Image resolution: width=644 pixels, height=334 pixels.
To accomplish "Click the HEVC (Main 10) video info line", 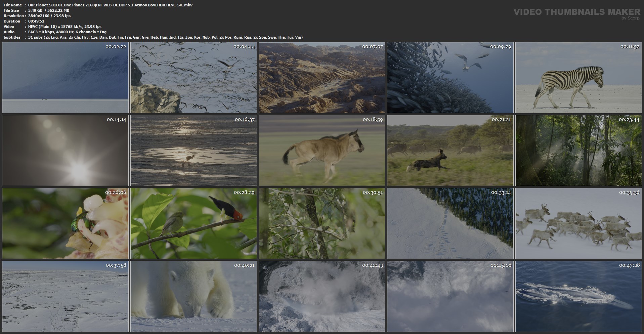I will pos(65,27).
